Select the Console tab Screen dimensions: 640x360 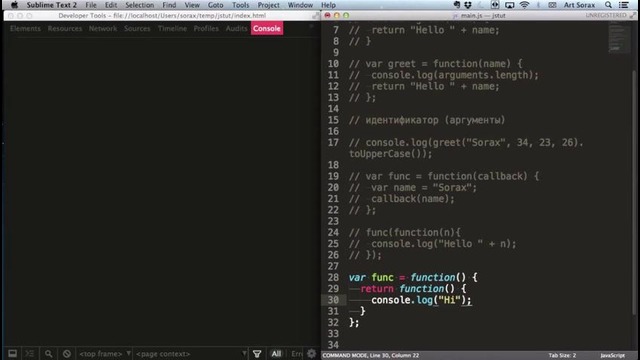[267, 29]
